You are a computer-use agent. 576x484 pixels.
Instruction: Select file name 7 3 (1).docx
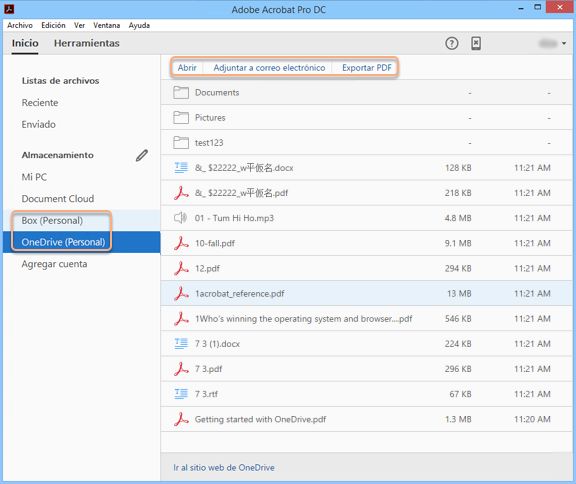click(217, 344)
